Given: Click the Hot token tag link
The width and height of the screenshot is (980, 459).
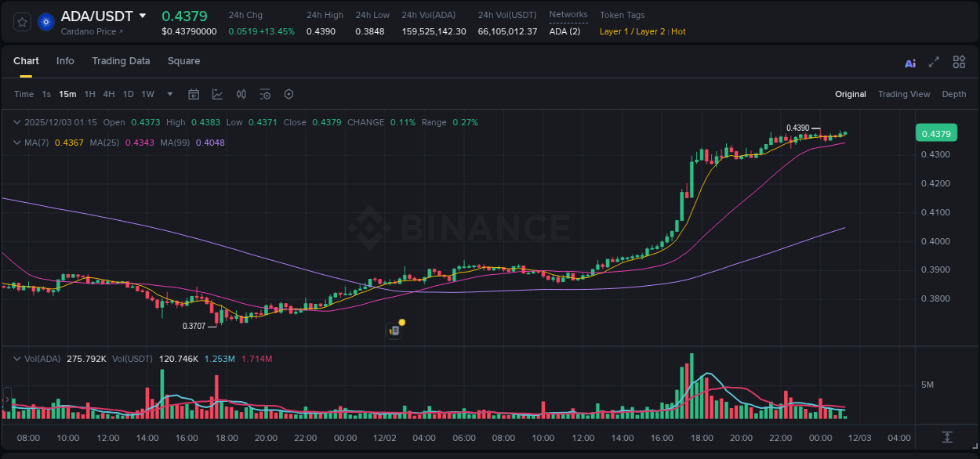Looking at the screenshot, I should coord(677,32).
